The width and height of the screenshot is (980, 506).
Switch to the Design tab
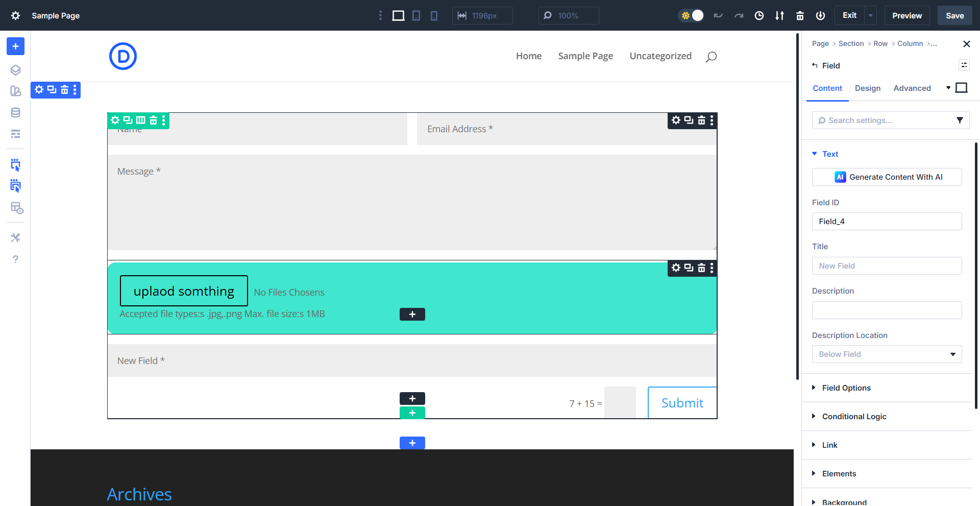867,88
